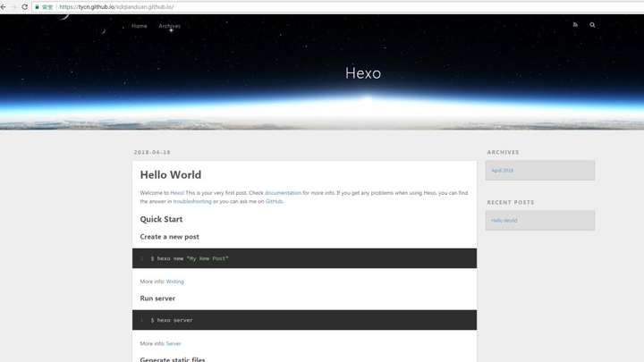The image size is (644, 362).
Task: Click the Hexo site title
Action: coord(363,73)
